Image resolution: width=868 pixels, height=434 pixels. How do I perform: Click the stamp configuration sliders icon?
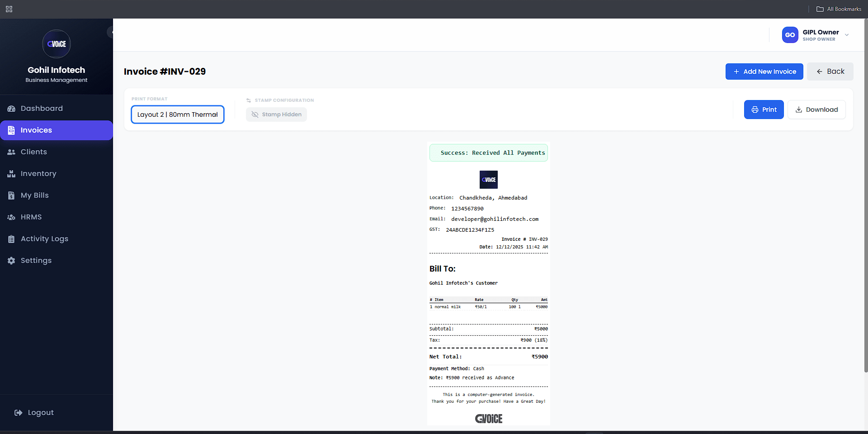click(249, 100)
